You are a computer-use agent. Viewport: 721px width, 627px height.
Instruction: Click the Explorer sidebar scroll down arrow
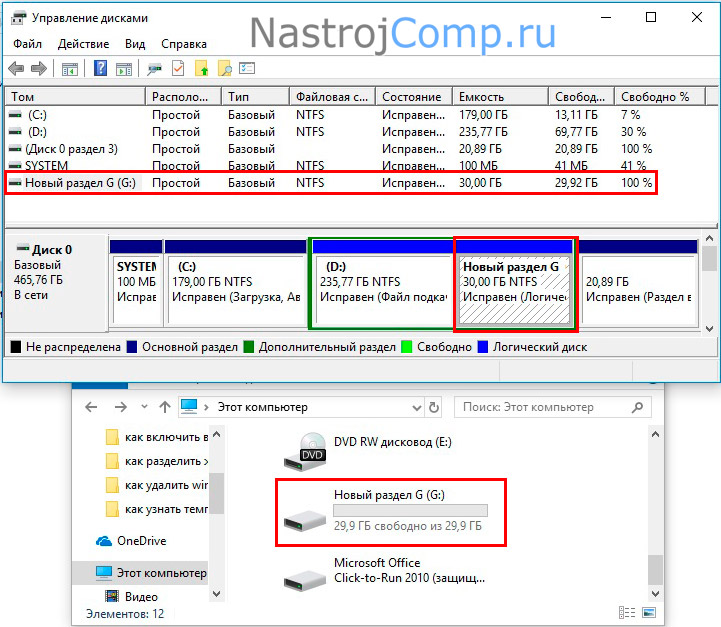pos(217,593)
